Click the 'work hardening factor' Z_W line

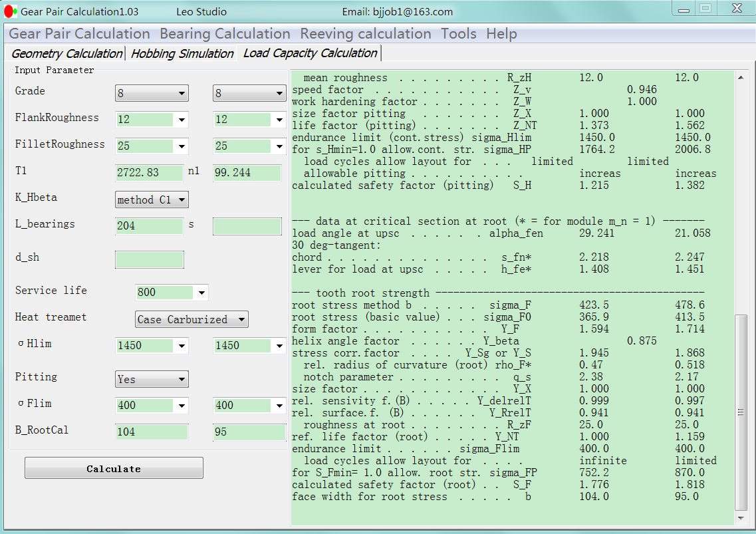(x=475, y=101)
